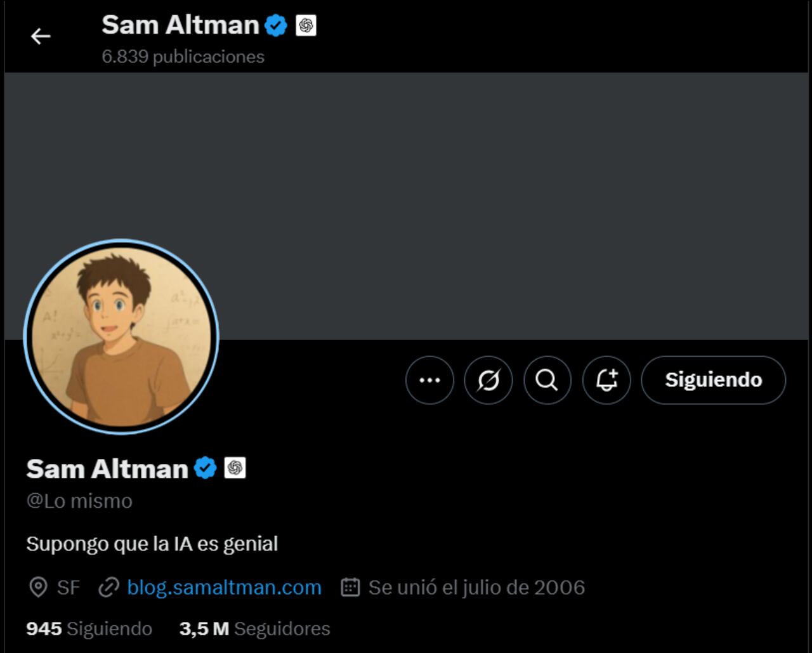
Task: Open search within Sam Altman's profile
Action: click(547, 380)
